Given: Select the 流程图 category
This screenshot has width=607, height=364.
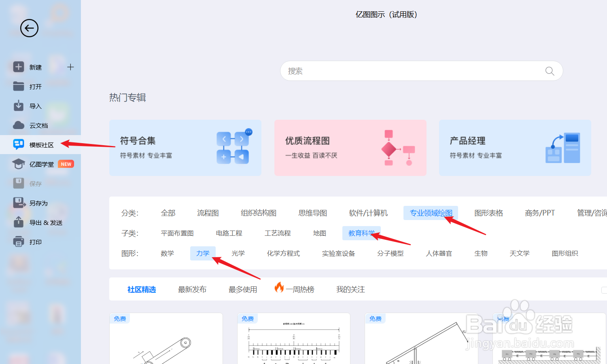Looking at the screenshot, I should coord(208,213).
